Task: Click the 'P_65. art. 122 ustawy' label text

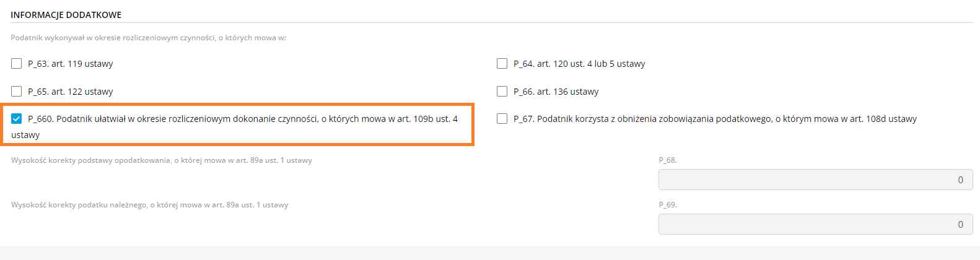Action: pos(71,92)
